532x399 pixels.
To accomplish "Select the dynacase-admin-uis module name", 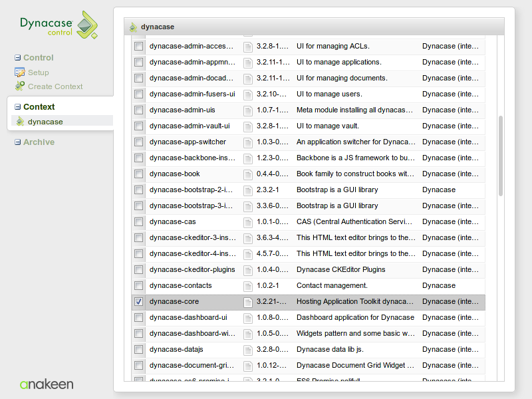I will 182,110.
